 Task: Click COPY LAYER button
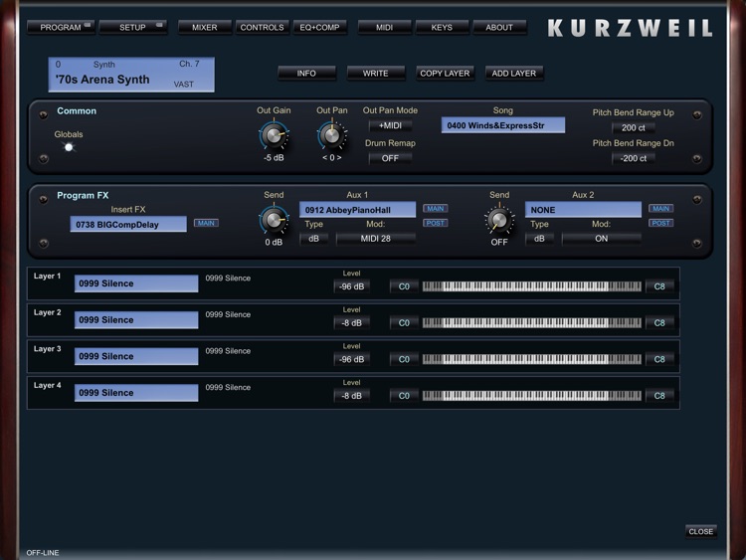(x=445, y=74)
